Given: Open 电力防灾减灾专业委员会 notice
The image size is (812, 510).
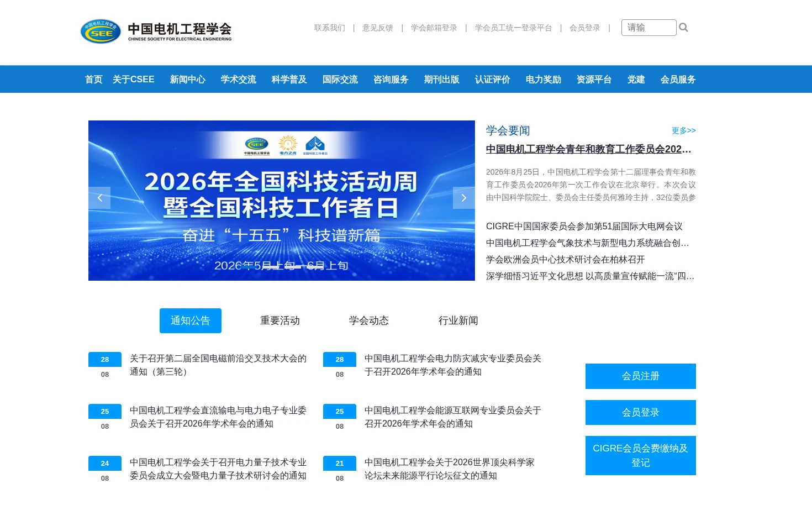Looking at the screenshot, I should pos(453,365).
